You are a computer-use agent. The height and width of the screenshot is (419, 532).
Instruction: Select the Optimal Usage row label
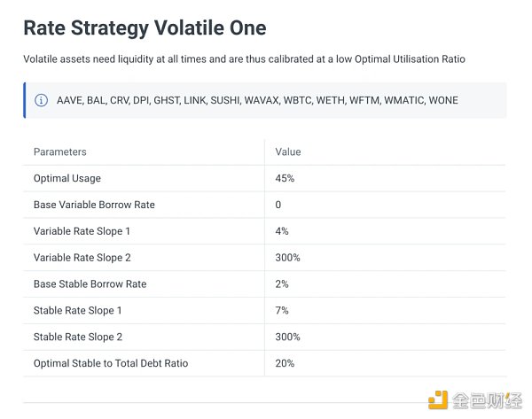click(69, 178)
